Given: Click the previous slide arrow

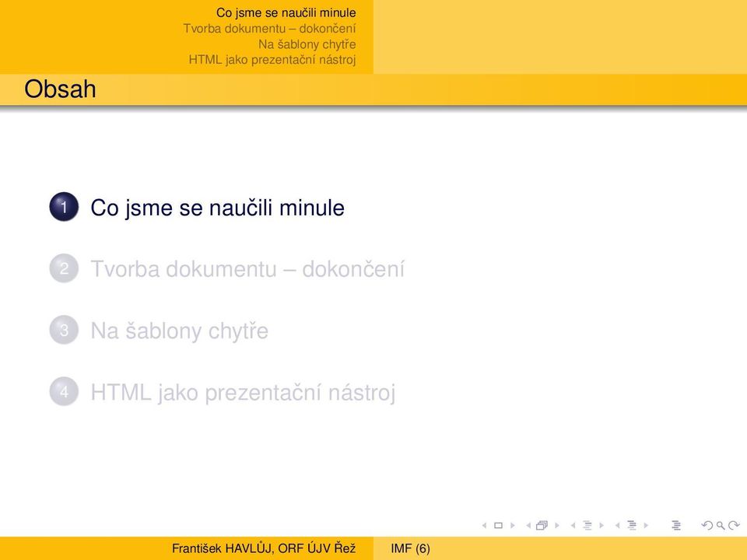Looking at the screenshot, I should pyautogui.click(x=484, y=525).
